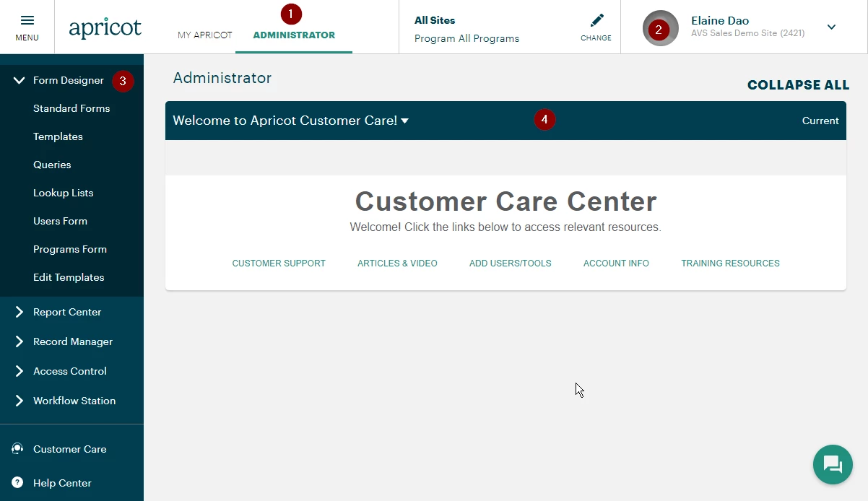Expand the Workflow Station chevron
This screenshot has height=501, width=868.
coord(19,401)
